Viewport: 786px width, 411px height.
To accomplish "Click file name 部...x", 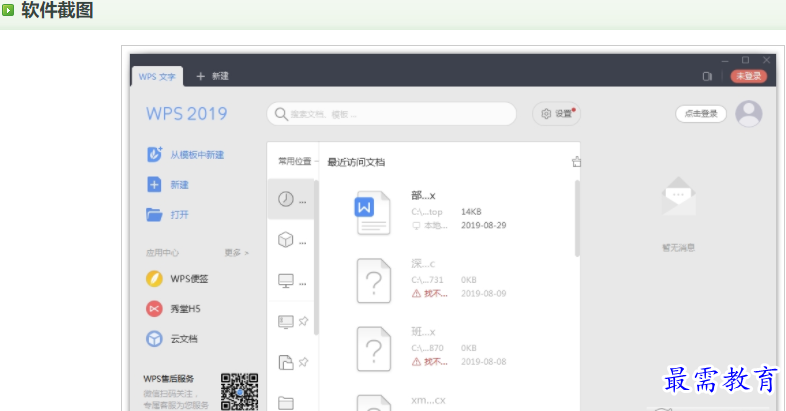I will [423, 195].
